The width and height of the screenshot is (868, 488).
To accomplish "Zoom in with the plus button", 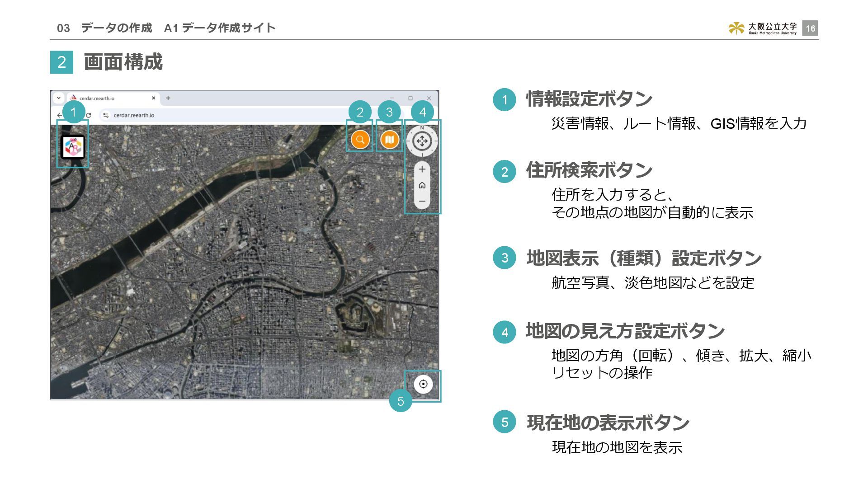I will click(x=422, y=169).
